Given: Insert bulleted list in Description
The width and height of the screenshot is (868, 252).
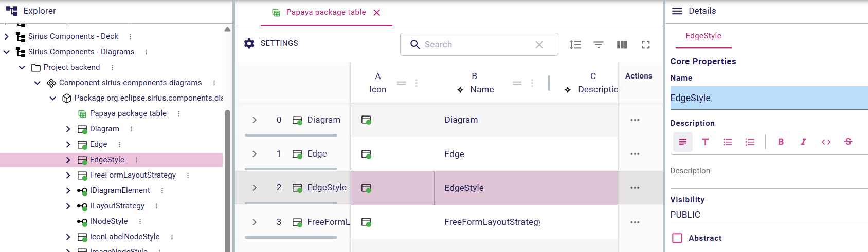Looking at the screenshot, I should point(728,142).
